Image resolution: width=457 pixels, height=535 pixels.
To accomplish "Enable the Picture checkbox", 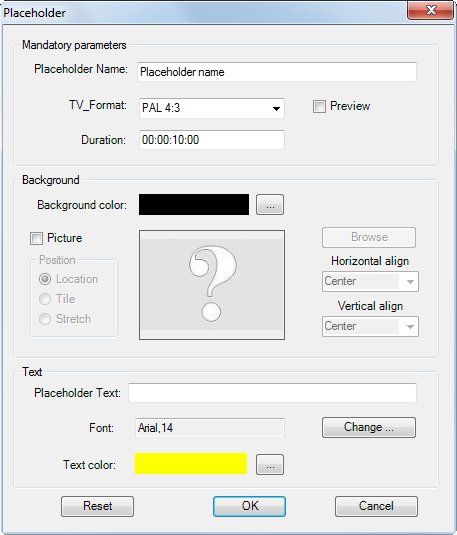I will point(36,238).
